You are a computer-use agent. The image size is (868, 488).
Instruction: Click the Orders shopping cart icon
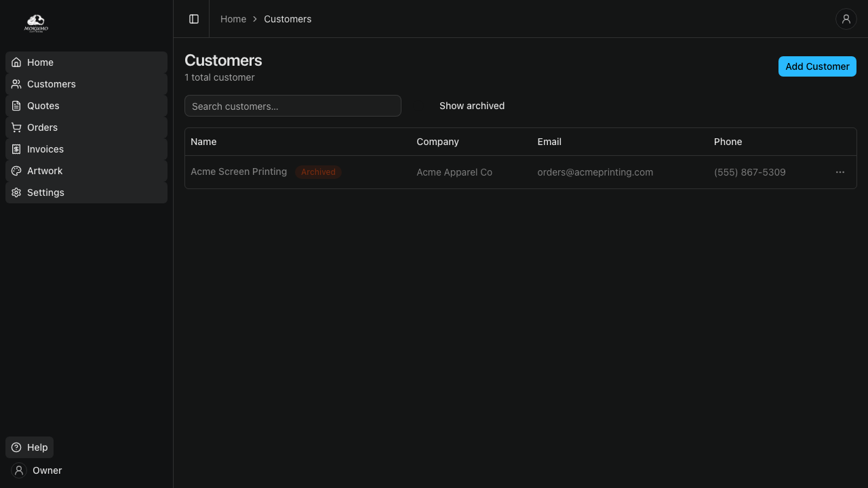(16, 127)
